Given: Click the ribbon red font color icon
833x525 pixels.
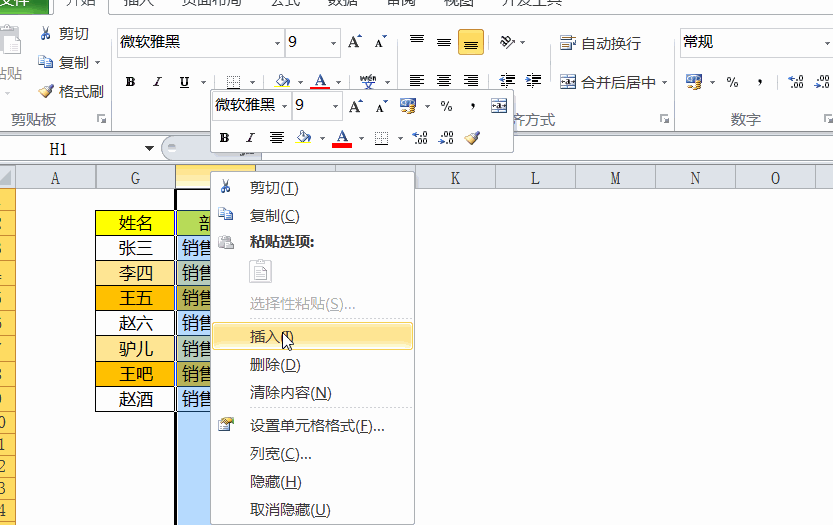Looking at the screenshot, I should (320, 81).
